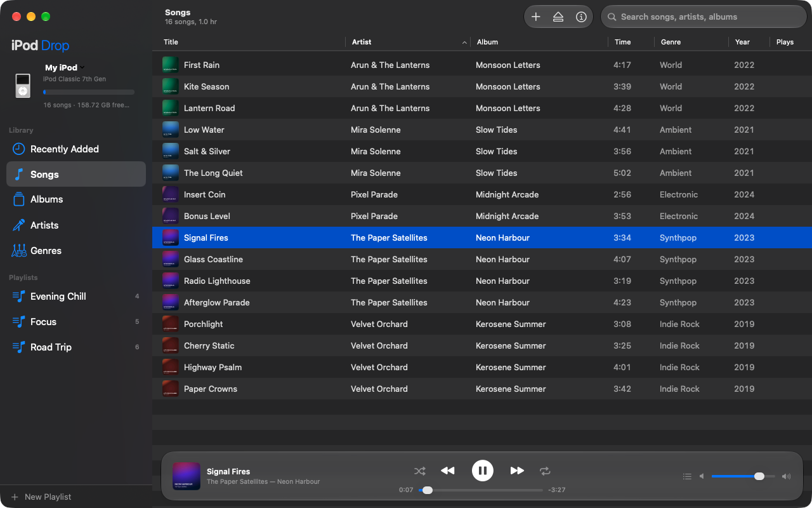Screen dimensions: 812x508
Task: Click the loud-volume speaker icon
Action: click(x=787, y=476)
